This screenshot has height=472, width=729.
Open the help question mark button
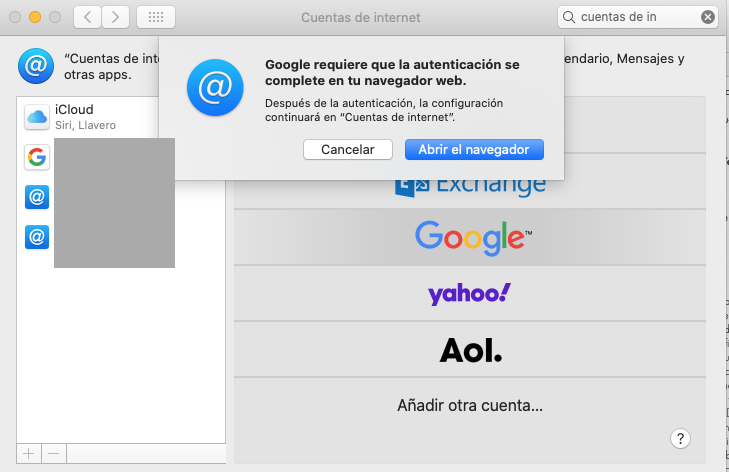click(x=680, y=438)
